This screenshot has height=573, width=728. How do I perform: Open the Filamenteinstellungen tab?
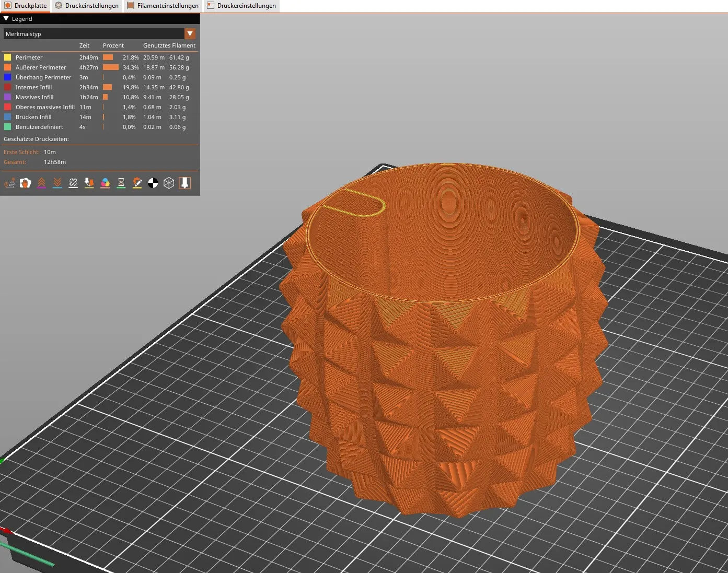(x=163, y=6)
